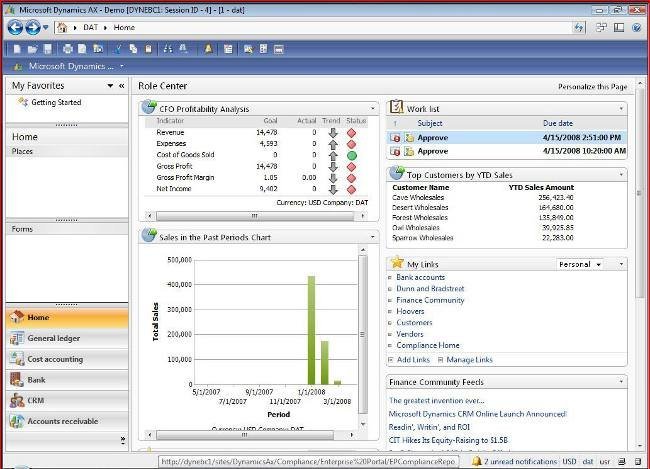
Task: Open CRM module
Action: 67,401
